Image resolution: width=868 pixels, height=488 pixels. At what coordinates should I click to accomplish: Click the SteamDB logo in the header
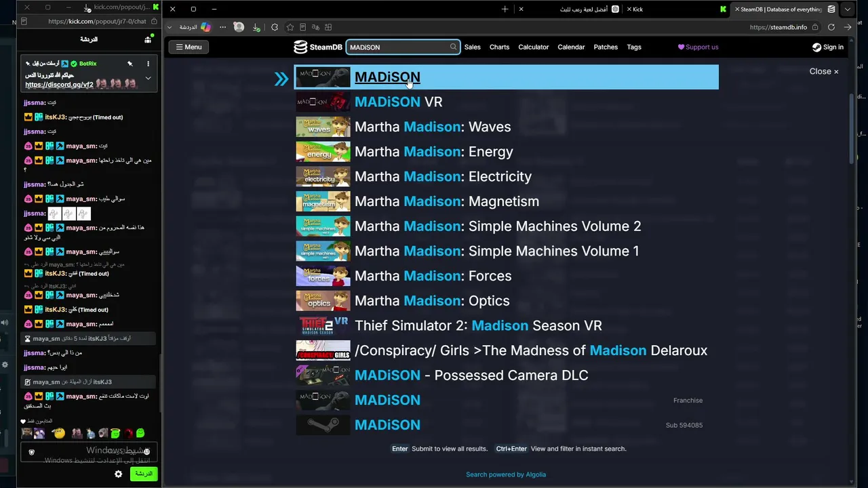(x=317, y=47)
